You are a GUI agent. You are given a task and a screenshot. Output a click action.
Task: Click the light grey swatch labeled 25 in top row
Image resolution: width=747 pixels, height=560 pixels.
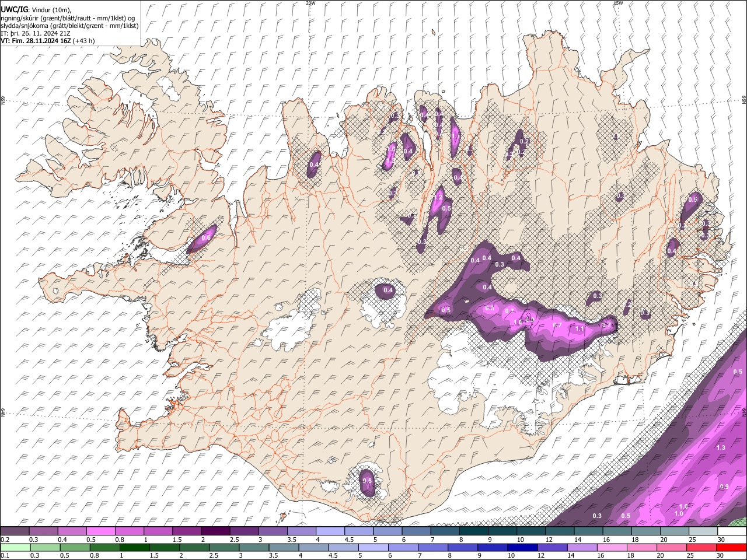tap(703, 531)
